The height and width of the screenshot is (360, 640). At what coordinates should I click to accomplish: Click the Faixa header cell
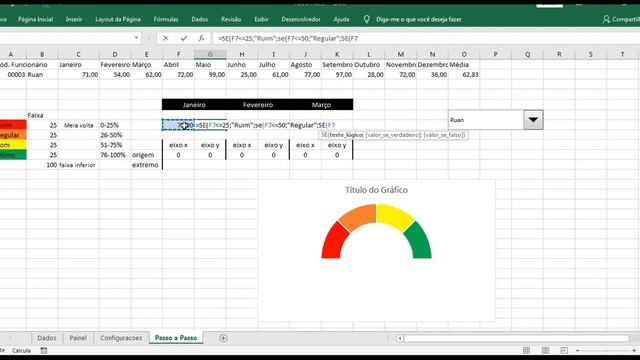click(x=42, y=116)
